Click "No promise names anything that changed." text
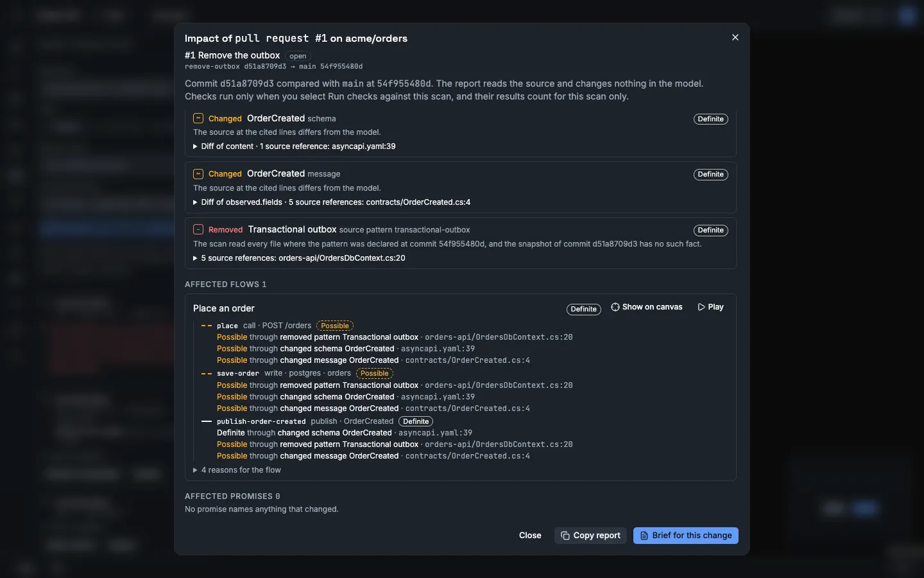 pyautogui.click(x=262, y=509)
